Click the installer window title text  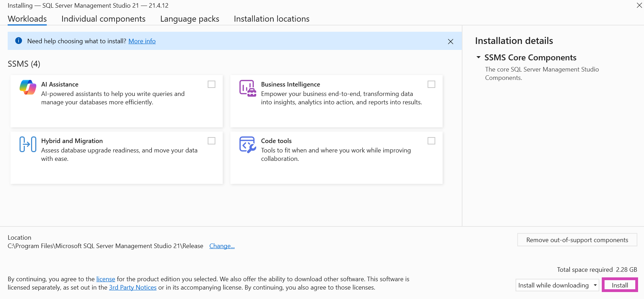pyautogui.click(x=88, y=6)
